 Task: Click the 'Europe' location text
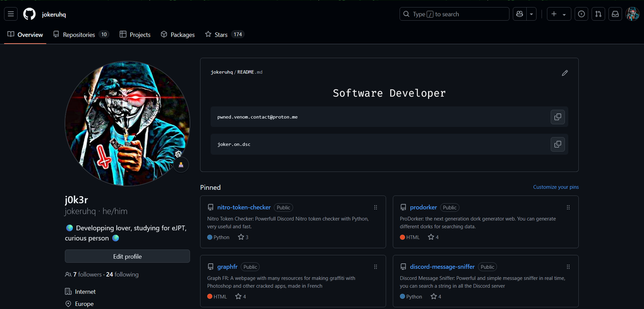pos(85,304)
